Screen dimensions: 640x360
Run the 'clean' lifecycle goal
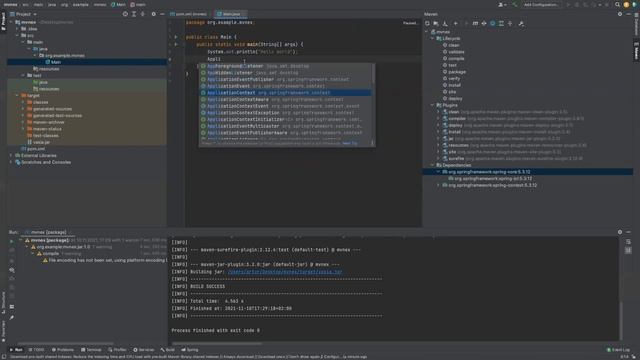[x=453, y=45]
